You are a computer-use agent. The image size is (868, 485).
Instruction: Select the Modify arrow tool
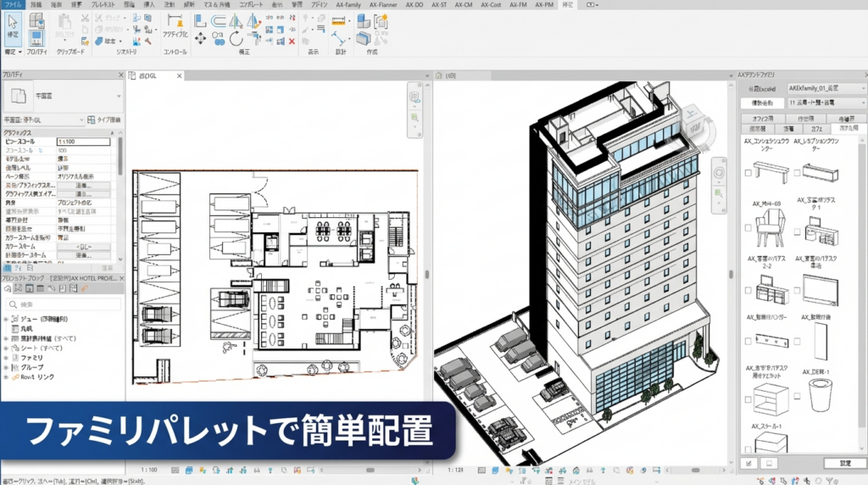click(x=13, y=25)
